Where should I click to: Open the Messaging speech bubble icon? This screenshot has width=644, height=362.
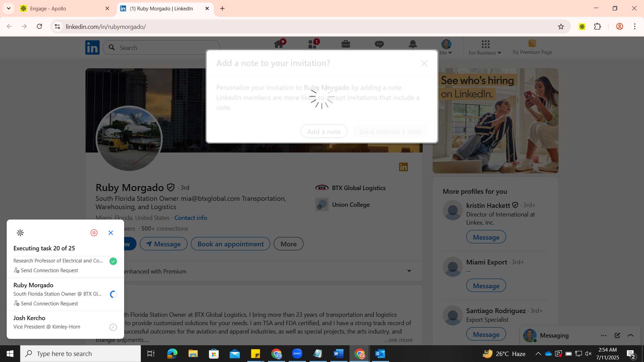click(x=379, y=44)
